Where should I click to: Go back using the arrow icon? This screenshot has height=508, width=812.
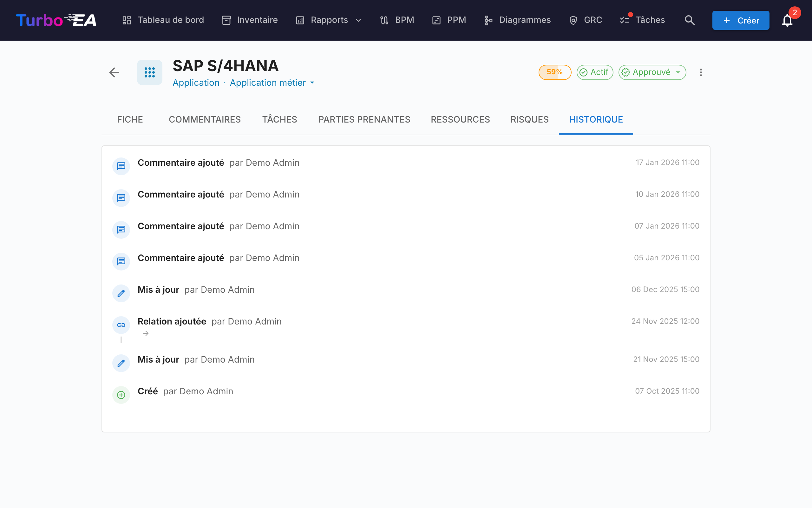click(x=115, y=72)
